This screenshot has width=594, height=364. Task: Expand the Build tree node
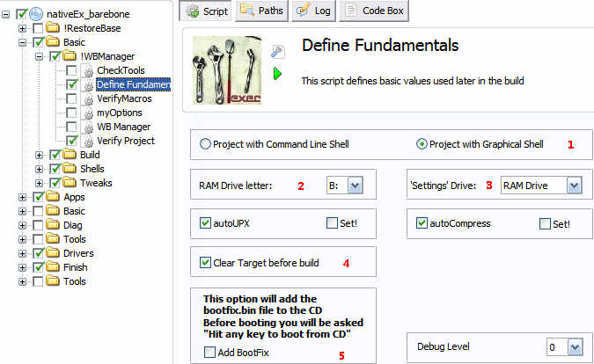39,155
